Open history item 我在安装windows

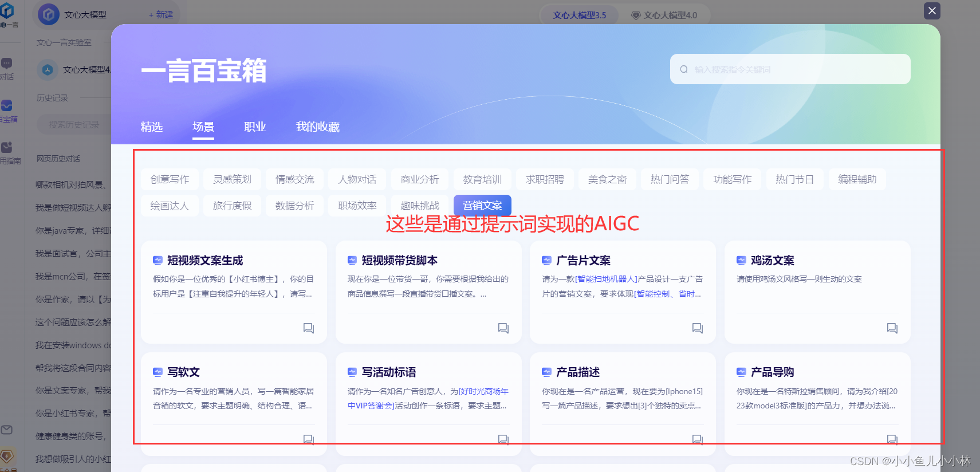(73, 345)
